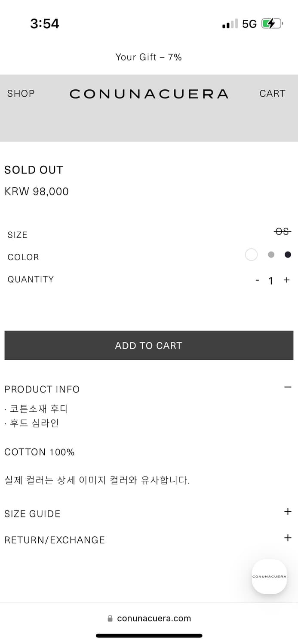
Task: Tap the plus quantity stepper control
Action: [286, 280]
